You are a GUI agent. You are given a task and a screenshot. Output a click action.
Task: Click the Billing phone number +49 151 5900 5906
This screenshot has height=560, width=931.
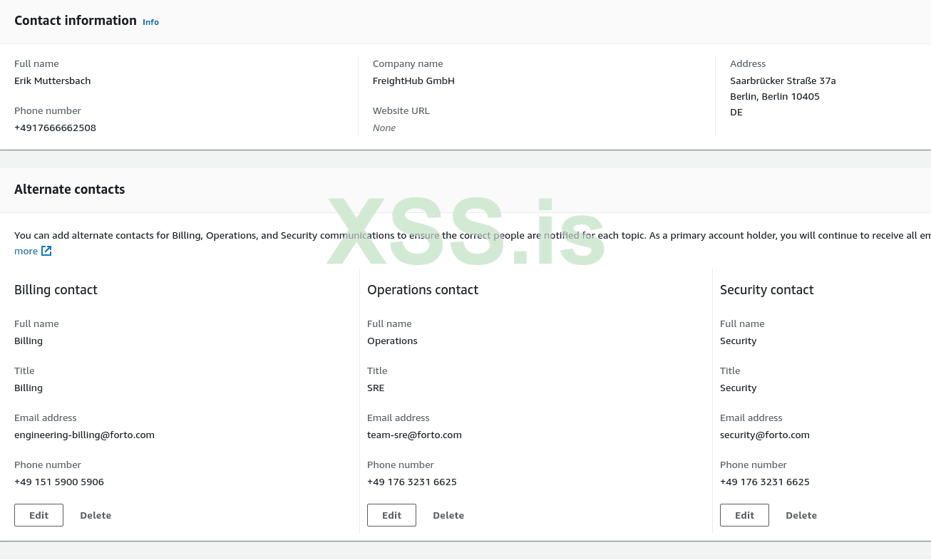59,482
